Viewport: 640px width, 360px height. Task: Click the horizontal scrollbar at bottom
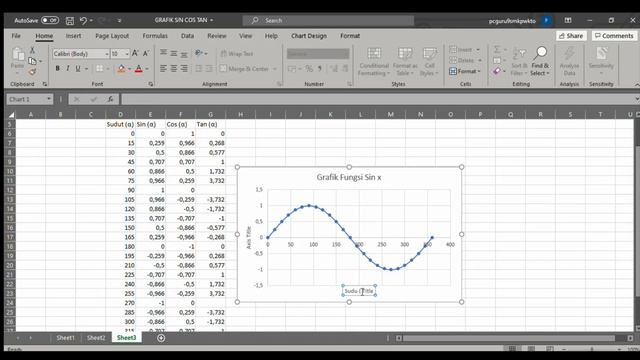[509, 338]
